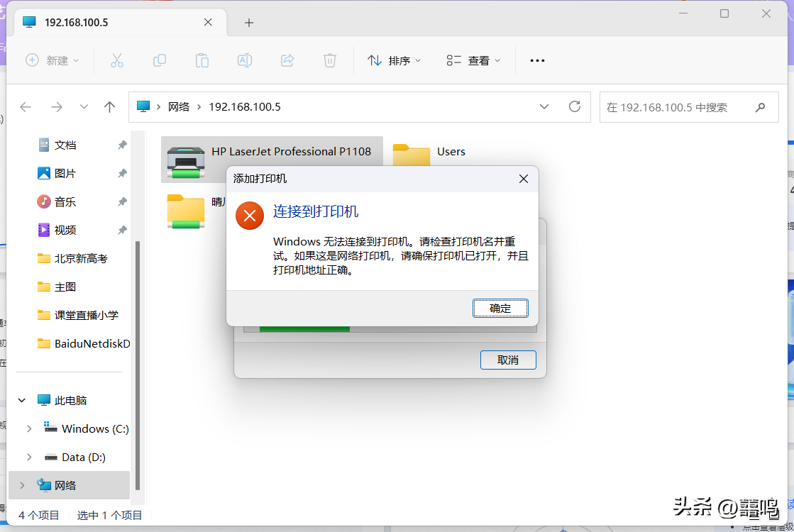Unpin 文档 using its pin icon

point(122,145)
